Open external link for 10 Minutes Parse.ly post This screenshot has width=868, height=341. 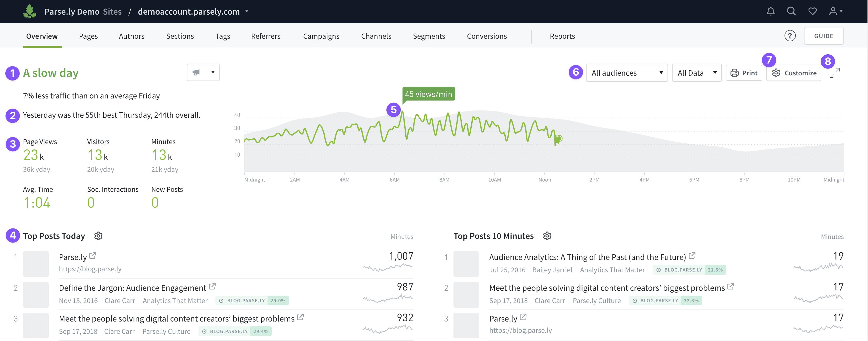pos(523,317)
